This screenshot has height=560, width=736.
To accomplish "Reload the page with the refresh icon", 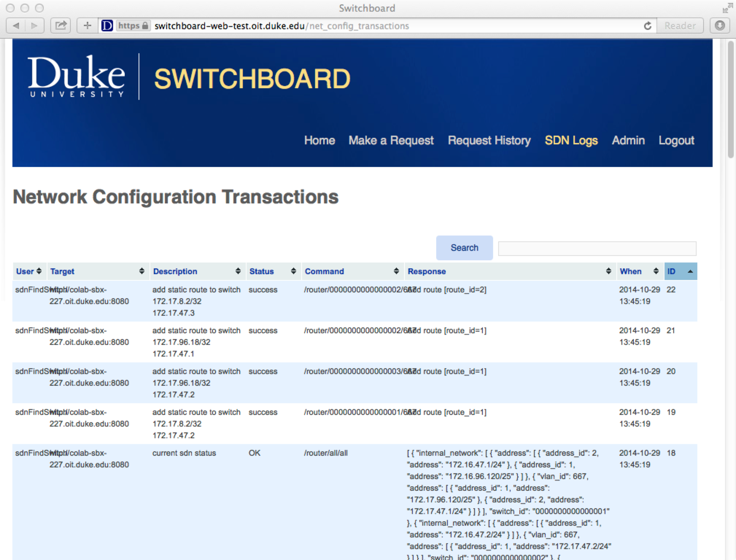I will coord(647,26).
